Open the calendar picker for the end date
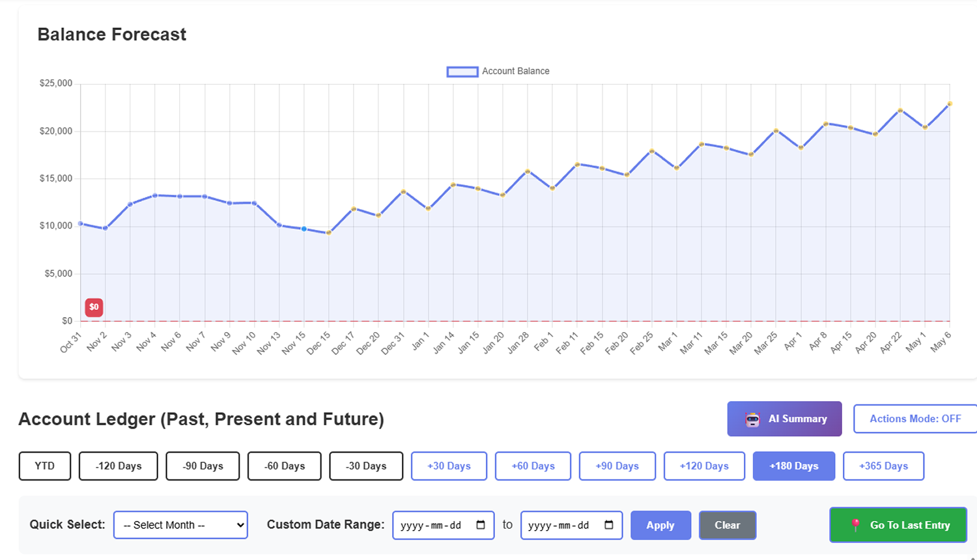Viewport: 977px width, 560px height. coord(607,525)
